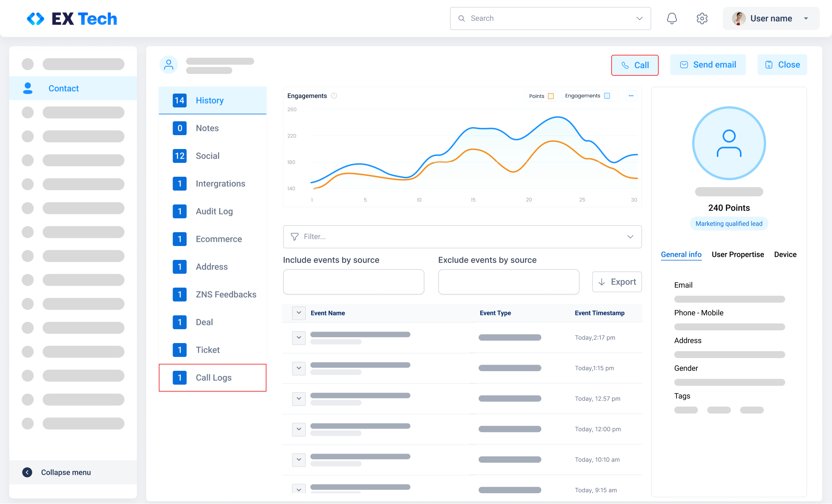Switch to the General info tab
The image size is (832, 504).
681,255
